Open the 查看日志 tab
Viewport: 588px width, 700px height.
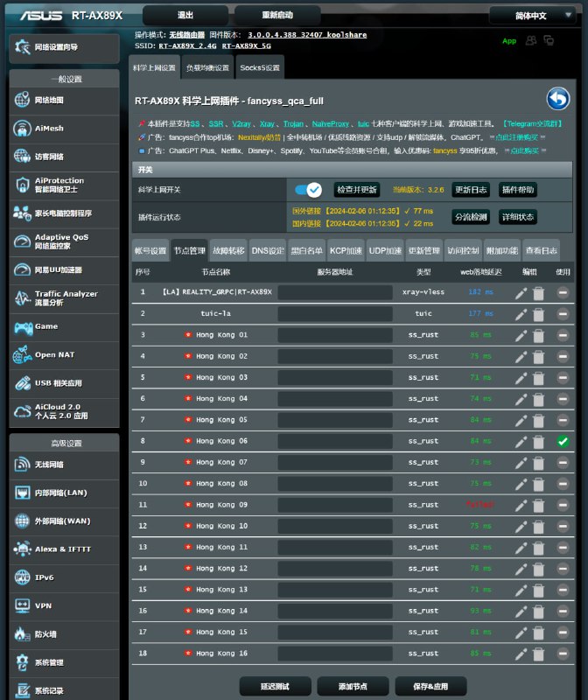coord(541,251)
